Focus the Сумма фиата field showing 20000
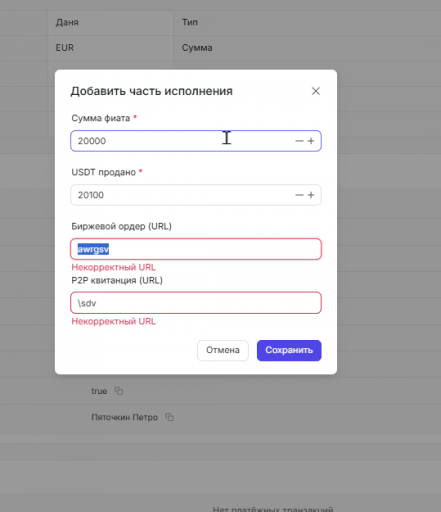The image size is (441, 512). (196, 141)
